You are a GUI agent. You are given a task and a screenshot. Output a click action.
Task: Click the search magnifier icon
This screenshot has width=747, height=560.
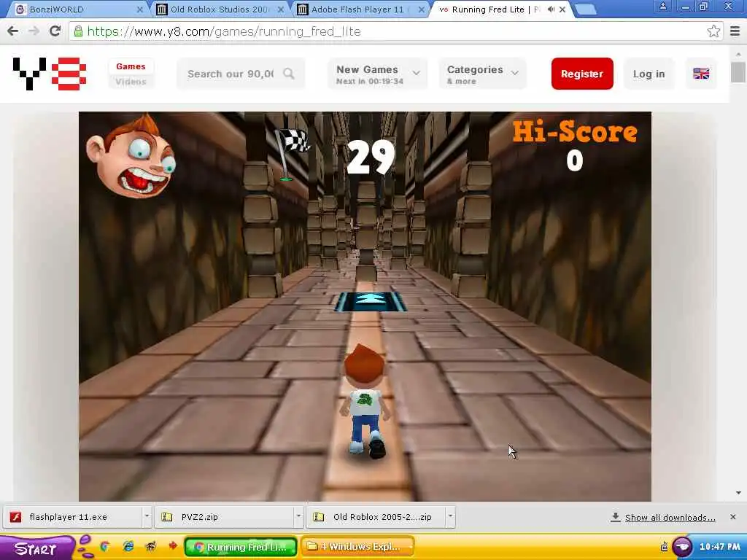point(289,74)
